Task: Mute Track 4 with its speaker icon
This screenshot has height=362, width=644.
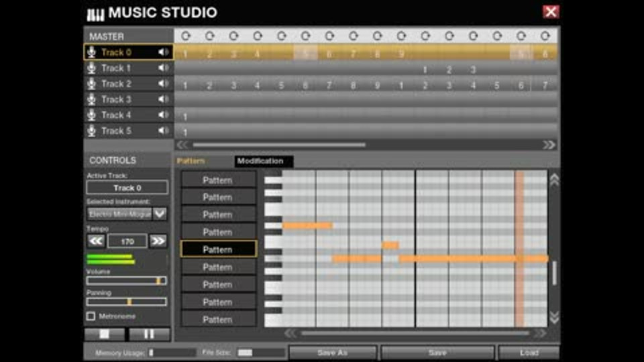Action: point(164,115)
